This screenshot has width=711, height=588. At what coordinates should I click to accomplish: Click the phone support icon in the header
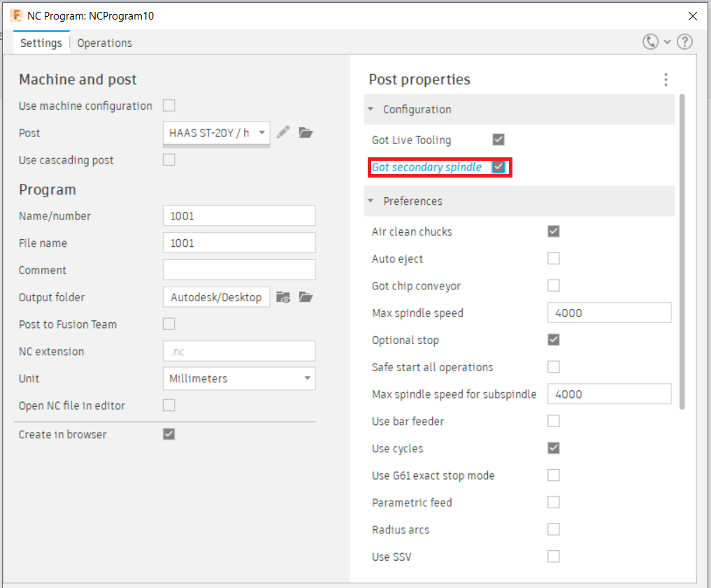(x=649, y=42)
